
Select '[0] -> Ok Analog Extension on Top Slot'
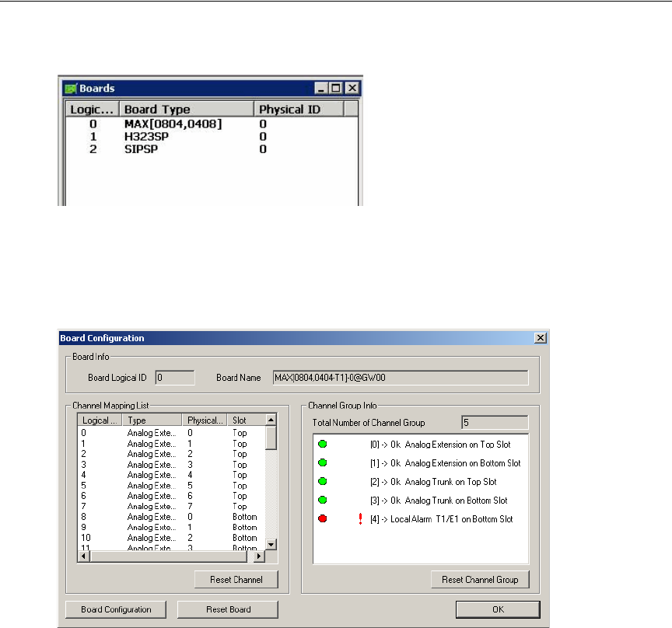[440, 445]
